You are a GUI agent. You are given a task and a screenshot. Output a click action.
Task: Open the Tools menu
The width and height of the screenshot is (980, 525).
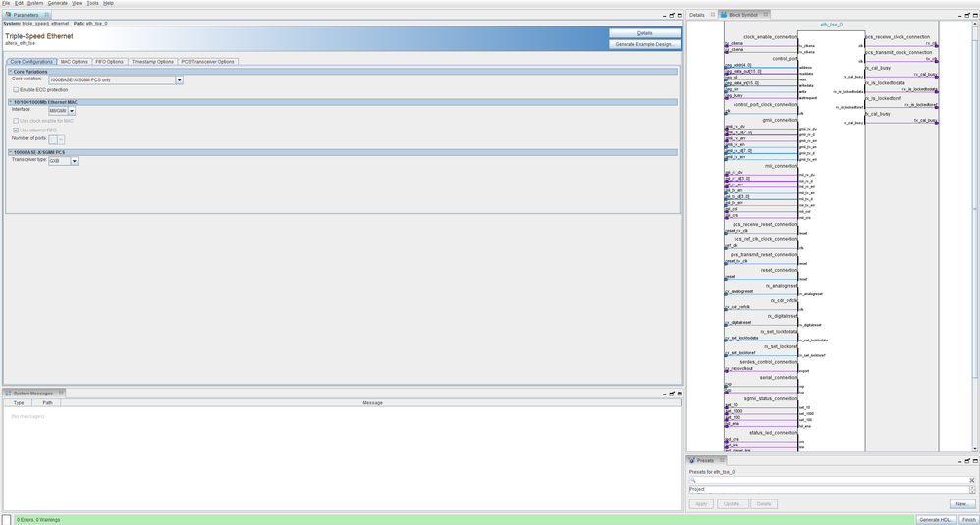(92, 3)
